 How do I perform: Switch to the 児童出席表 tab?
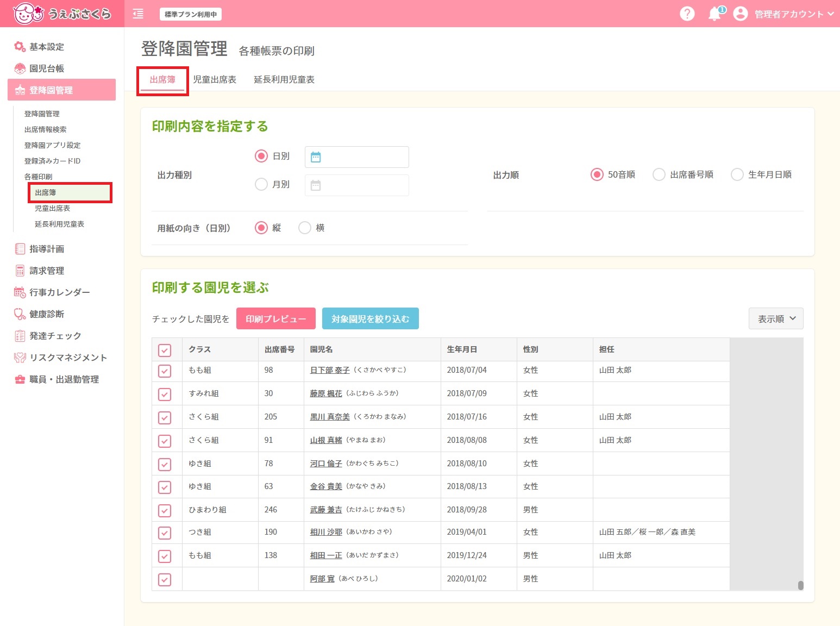[x=215, y=80]
